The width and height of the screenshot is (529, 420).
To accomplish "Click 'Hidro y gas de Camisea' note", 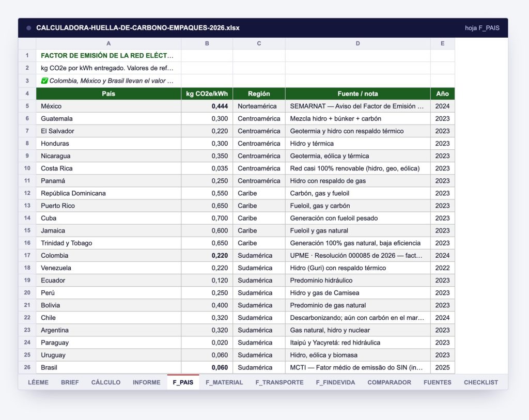I will (x=357, y=293).
